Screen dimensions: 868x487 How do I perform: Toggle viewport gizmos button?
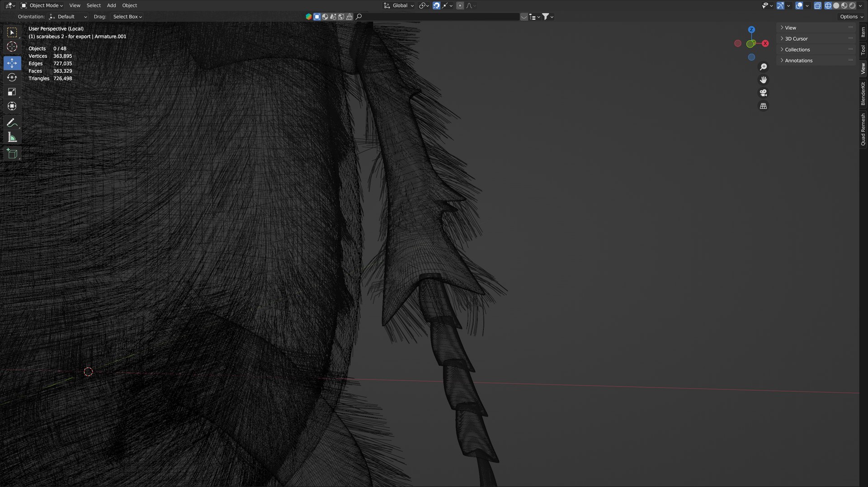[x=780, y=5]
